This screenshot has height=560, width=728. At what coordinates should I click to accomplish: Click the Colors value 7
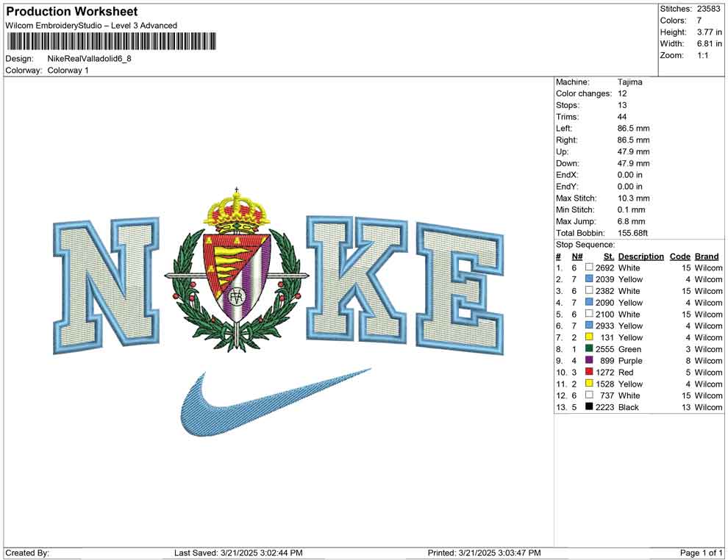(x=699, y=21)
